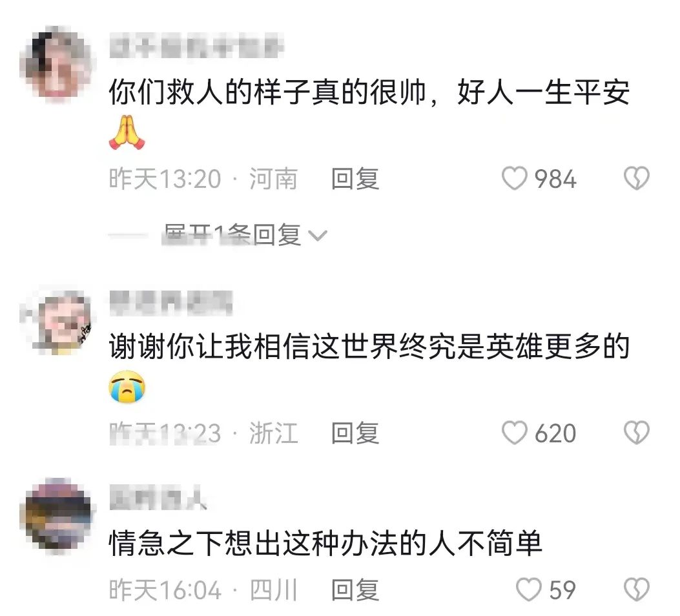Tap broken heart on Zhejiang comment
This screenshot has height=616, width=680.
coord(636,433)
